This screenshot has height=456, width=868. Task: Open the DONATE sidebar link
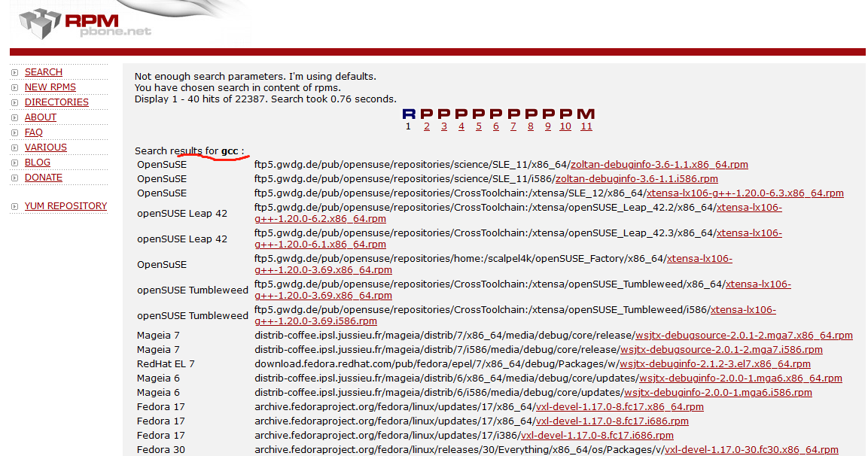[43, 177]
